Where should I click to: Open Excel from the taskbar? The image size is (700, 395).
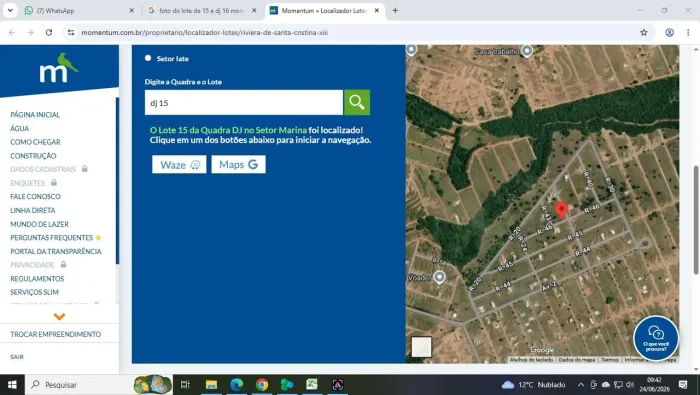click(x=312, y=384)
